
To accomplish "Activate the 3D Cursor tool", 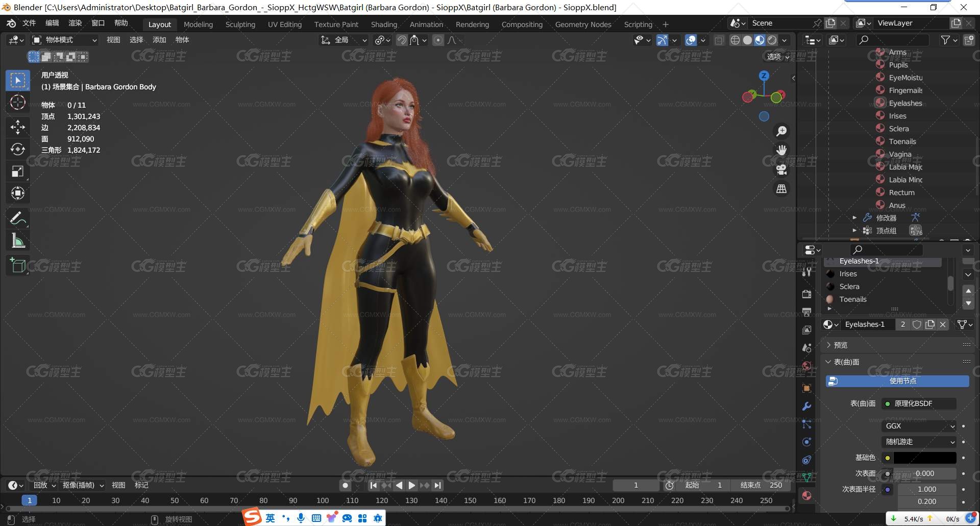I will click(x=18, y=103).
